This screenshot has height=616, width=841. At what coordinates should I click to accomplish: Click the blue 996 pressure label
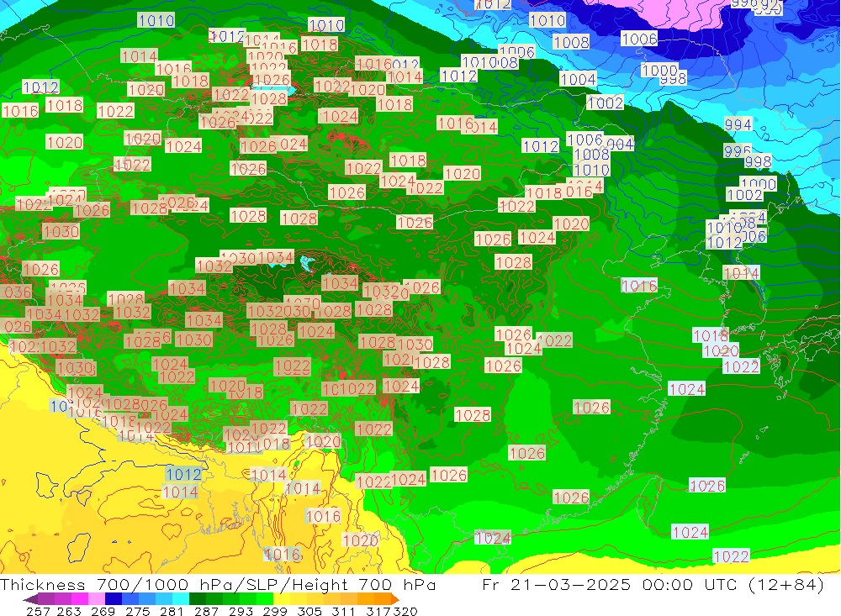[737, 150]
